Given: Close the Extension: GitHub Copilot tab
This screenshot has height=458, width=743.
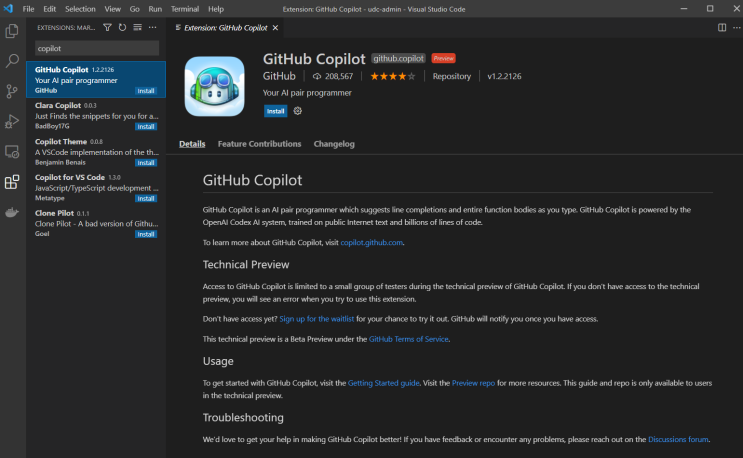Looking at the screenshot, I should point(275,28).
